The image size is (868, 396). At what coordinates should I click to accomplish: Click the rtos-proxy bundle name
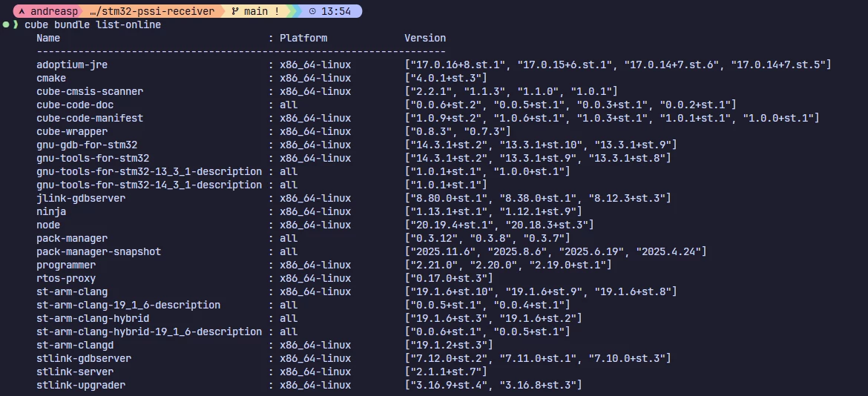[x=67, y=278]
